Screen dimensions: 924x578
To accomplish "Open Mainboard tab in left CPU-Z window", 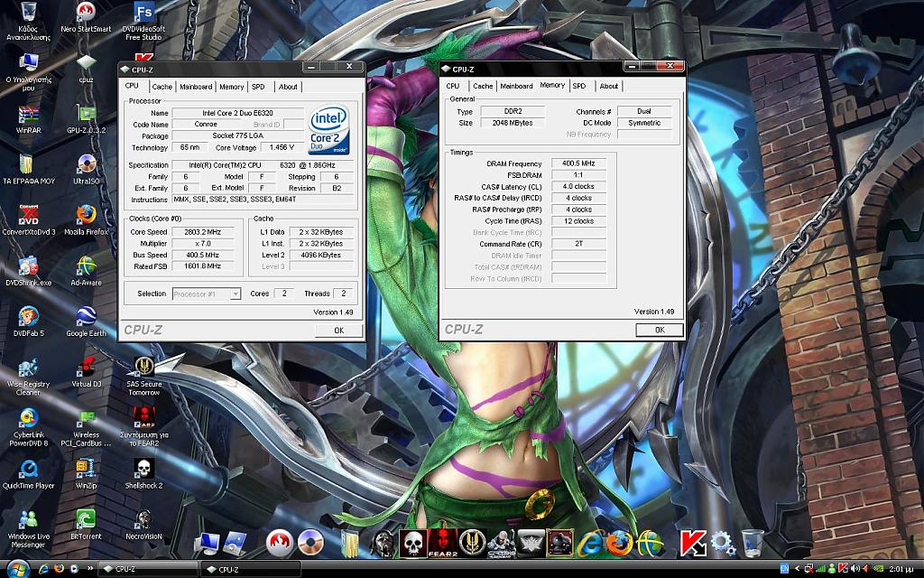I will pyautogui.click(x=196, y=87).
